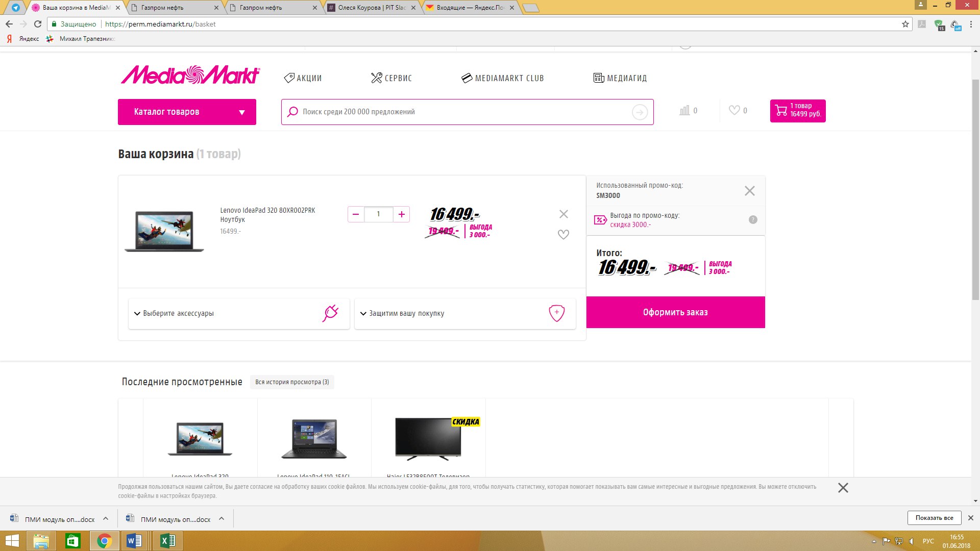Close the downloads bar

click(971, 518)
